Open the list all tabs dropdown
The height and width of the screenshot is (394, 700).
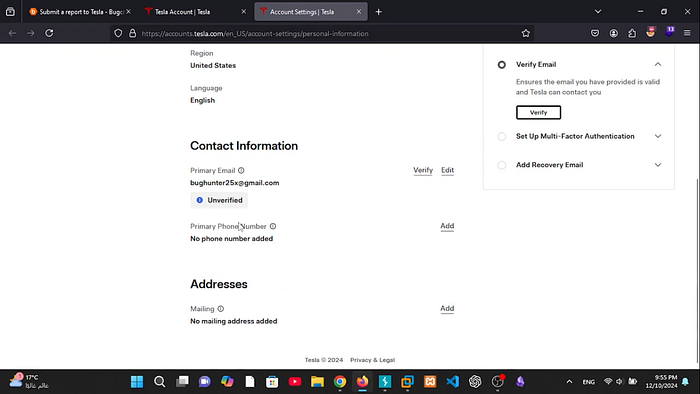coord(598,12)
